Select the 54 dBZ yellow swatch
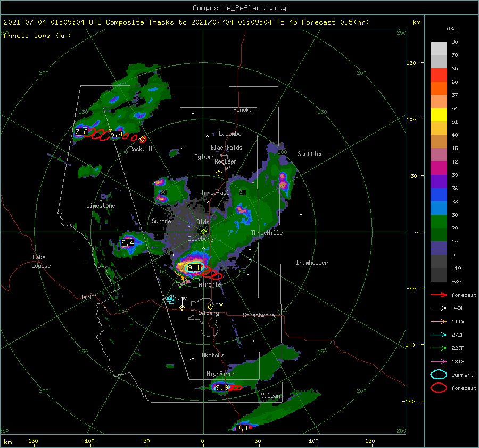Image resolution: width=479 pixels, height=448 pixels. point(439,115)
